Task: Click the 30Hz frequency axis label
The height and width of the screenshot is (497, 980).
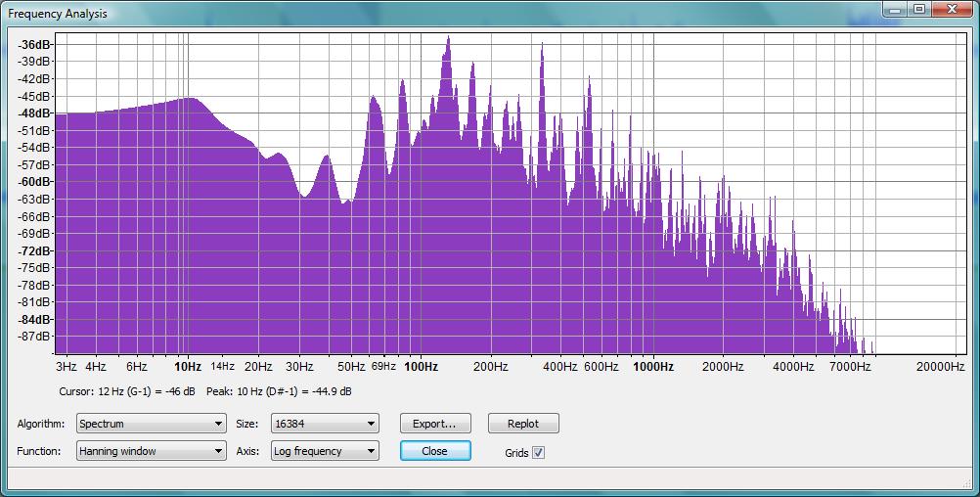Action: pos(299,367)
